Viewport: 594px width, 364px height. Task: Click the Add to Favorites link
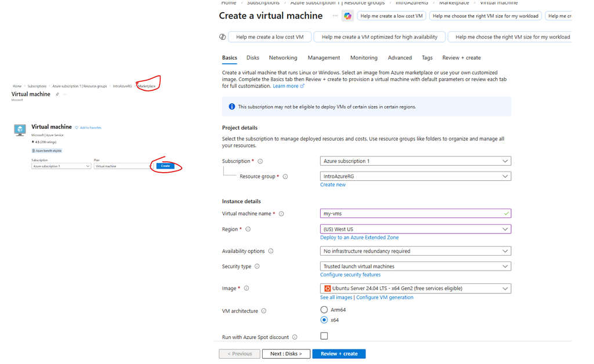(x=90, y=128)
